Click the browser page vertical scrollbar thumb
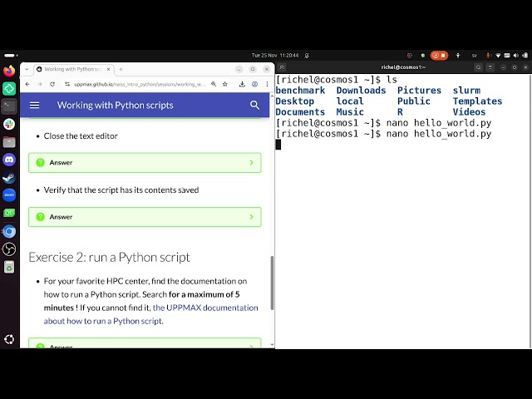This screenshot has height=399, width=532. pyautogui.click(x=272, y=283)
